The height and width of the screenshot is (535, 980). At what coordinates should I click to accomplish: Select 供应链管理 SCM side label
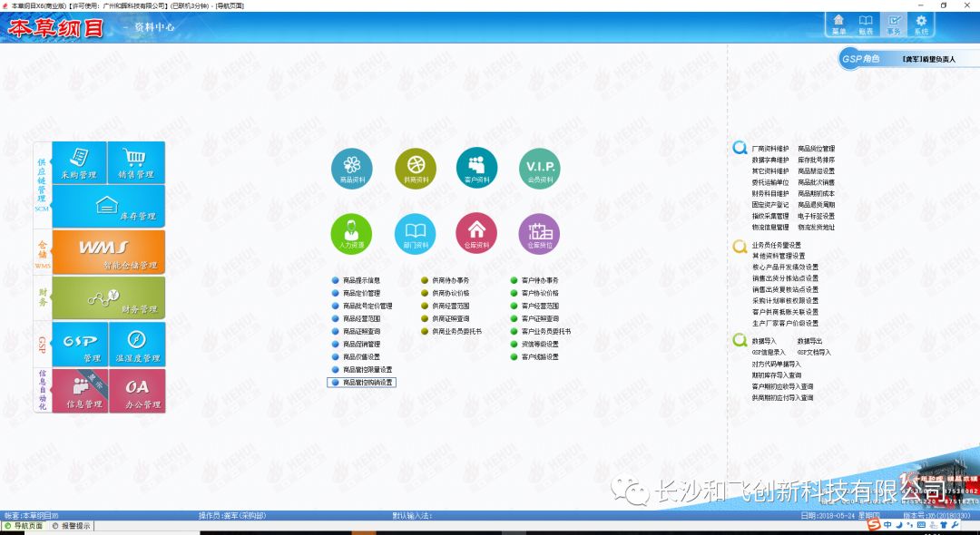point(42,184)
